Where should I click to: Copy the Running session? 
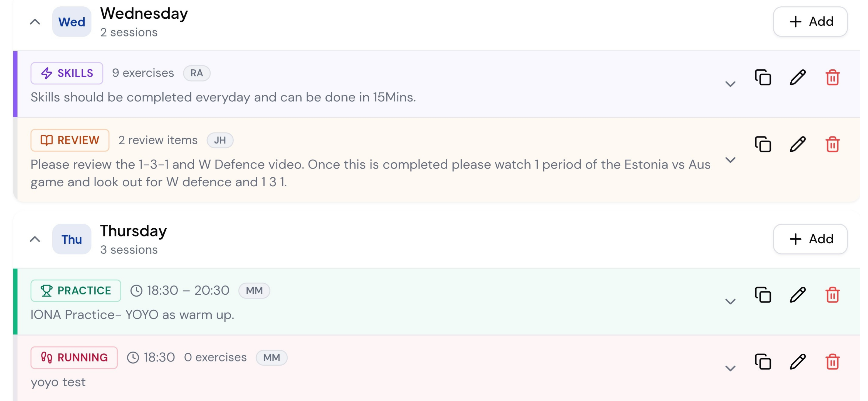pyautogui.click(x=763, y=361)
